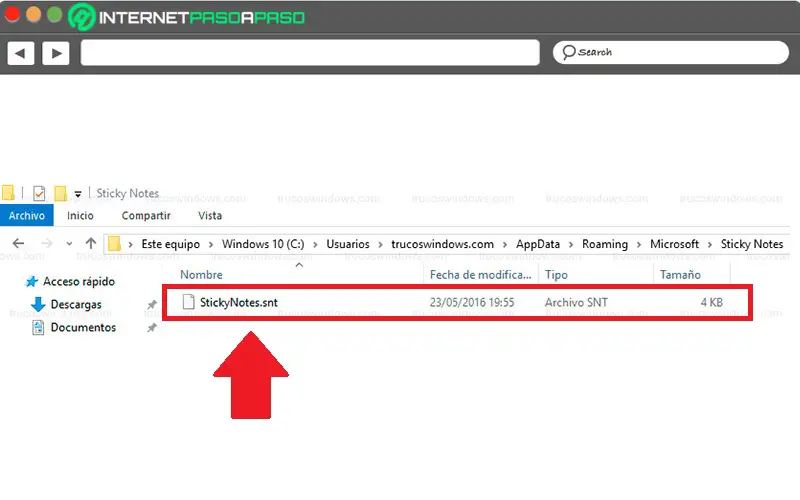Screen dimensions: 800x500
Task: Click the magnifier icon in Search box
Action: point(569,52)
